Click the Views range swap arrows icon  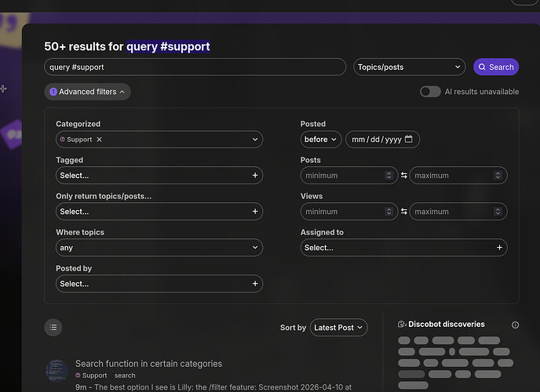(404, 212)
